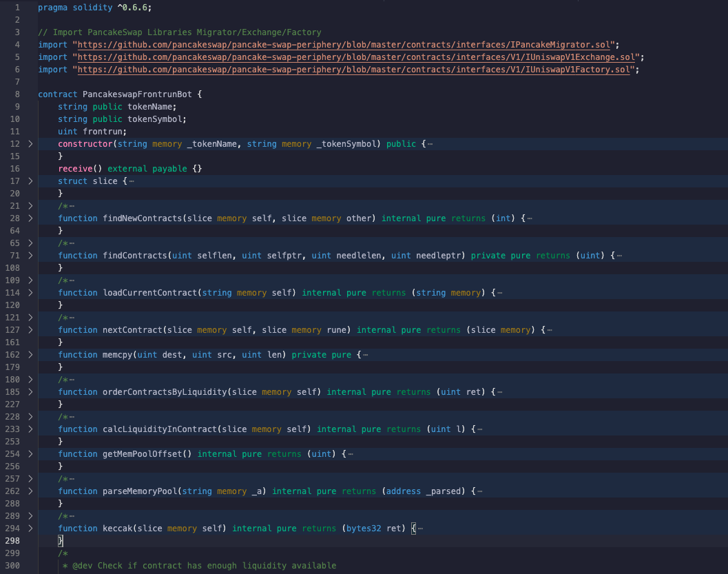Click the nextContract function name
The width and height of the screenshot is (728, 574).
(132, 330)
